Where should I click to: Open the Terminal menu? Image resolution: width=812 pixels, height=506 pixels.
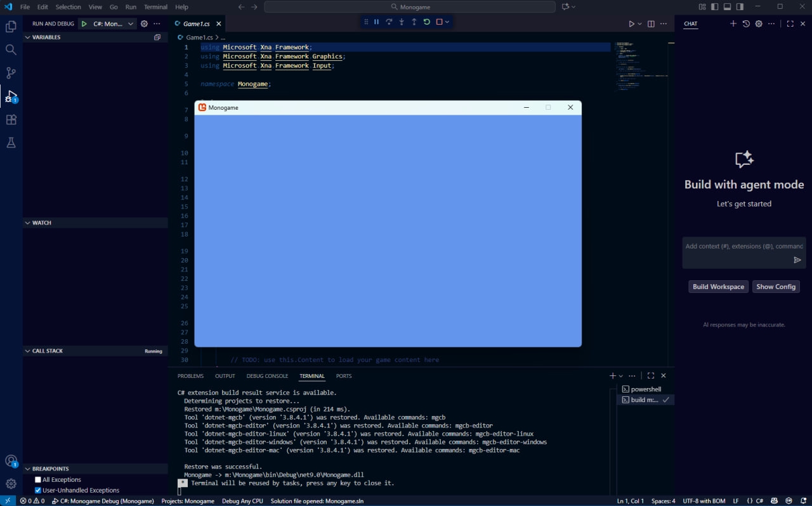[x=155, y=7]
